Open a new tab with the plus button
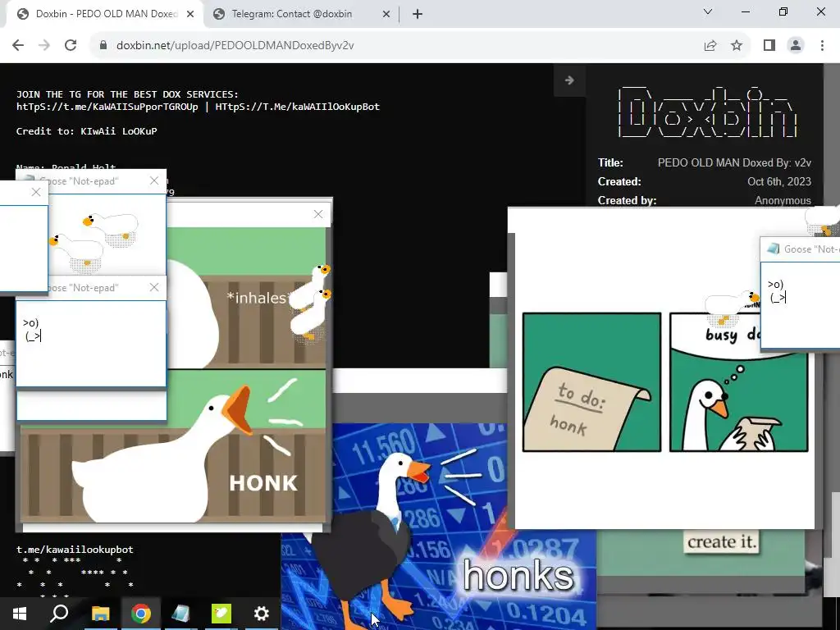Image resolution: width=840 pixels, height=630 pixels. (418, 14)
